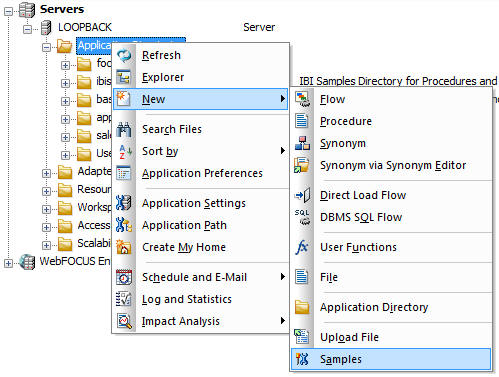The height and width of the screenshot is (377, 499).
Task: Click the Direct Load Flow icon
Action: (303, 195)
